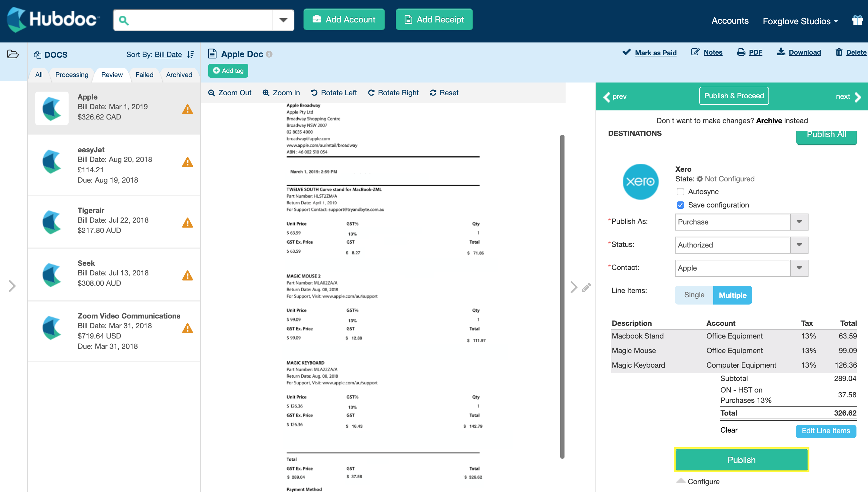This screenshot has width=868, height=492.
Task: Expand the left sidebar chevron
Action: [x=12, y=286]
